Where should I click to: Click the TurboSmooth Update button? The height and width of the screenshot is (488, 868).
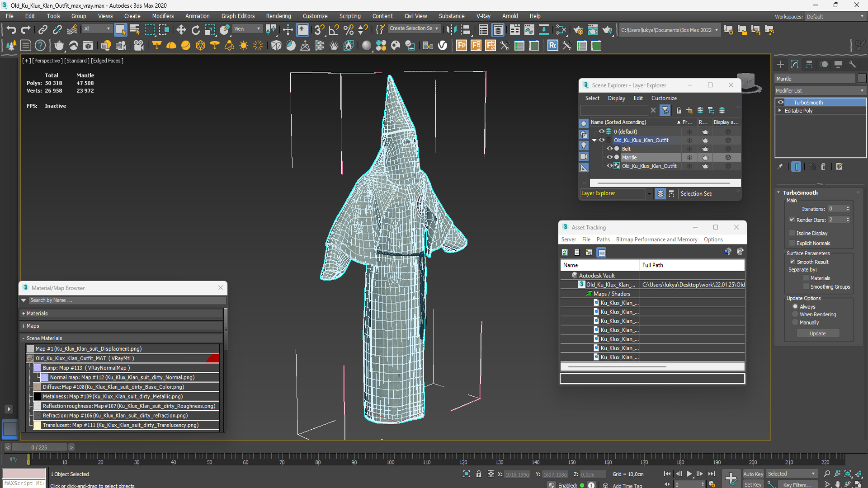coord(817,333)
